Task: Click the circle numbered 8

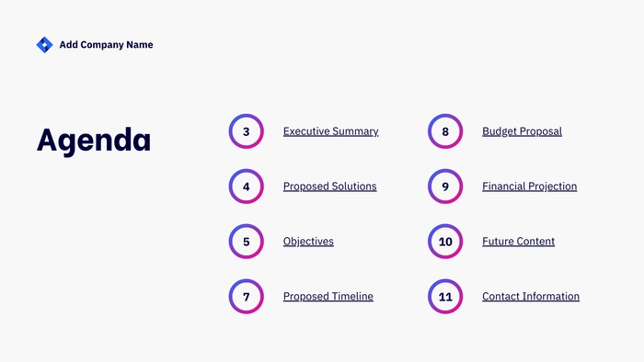Action: coord(445,131)
